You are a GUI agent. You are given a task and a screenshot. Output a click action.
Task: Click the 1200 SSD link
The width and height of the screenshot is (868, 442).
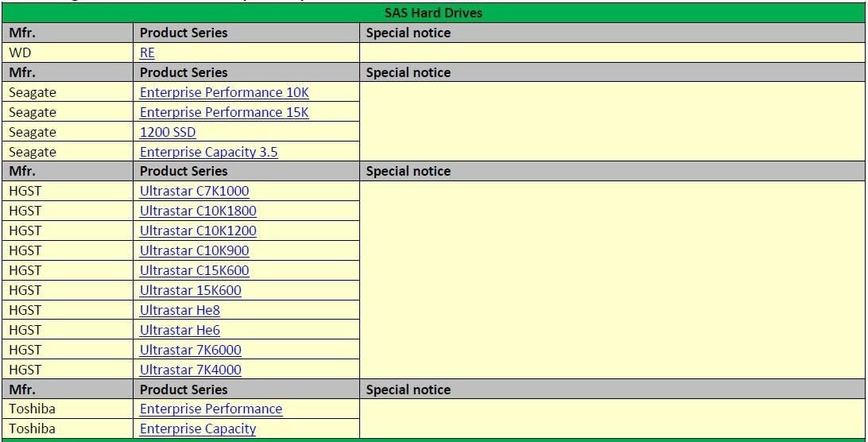coord(168,133)
